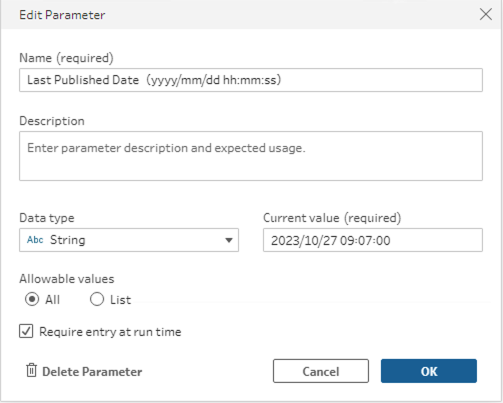Screen dimensions: 503x403
Task: Select the All allowable values radio
Action: (x=32, y=299)
